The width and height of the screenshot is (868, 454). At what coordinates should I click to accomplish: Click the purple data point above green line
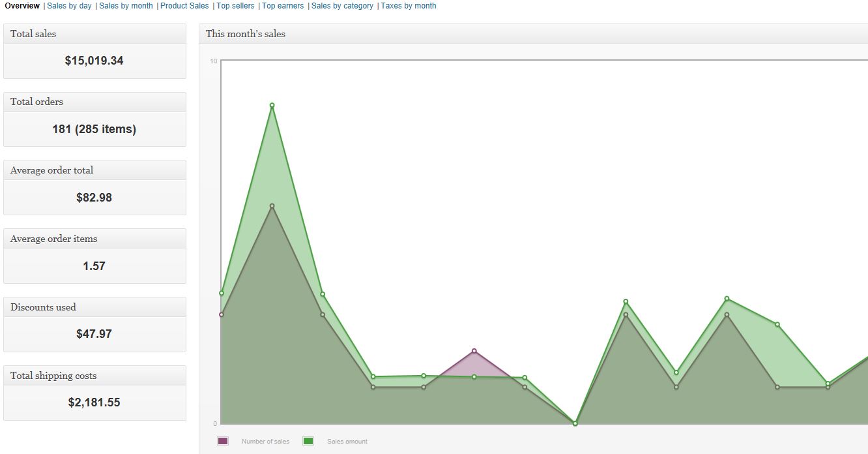click(x=474, y=351)
